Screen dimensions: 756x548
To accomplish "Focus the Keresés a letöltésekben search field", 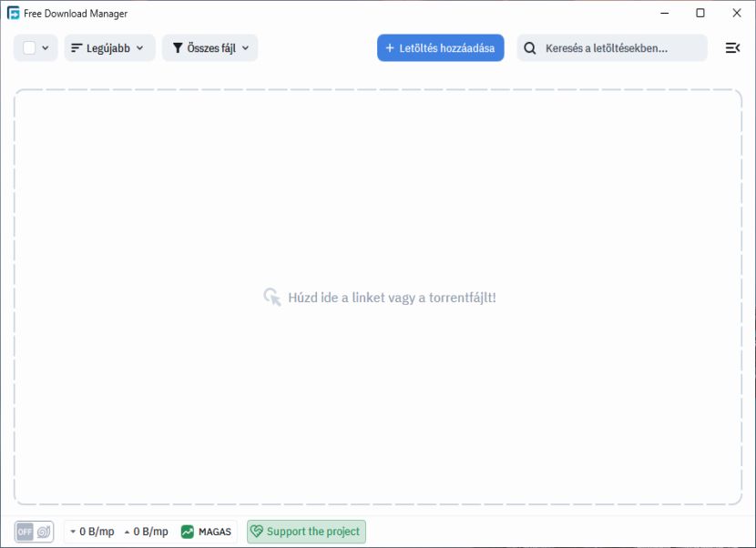I will point(612,47).
